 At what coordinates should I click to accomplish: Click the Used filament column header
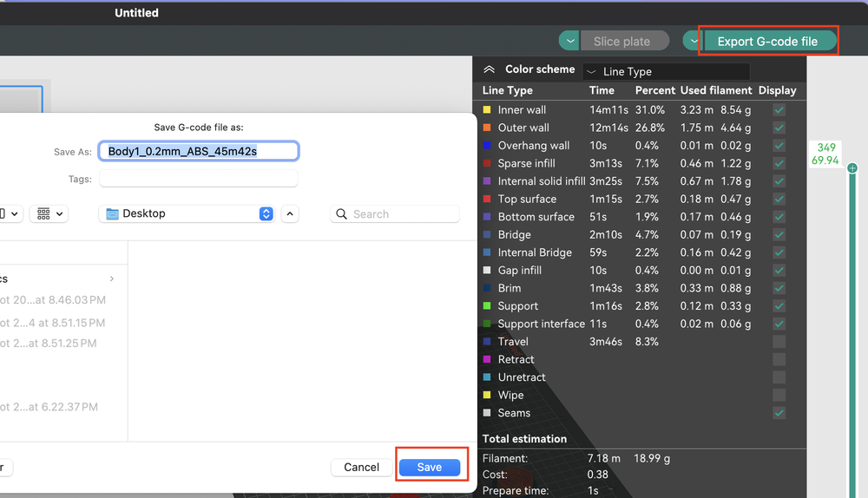point(716,90)
